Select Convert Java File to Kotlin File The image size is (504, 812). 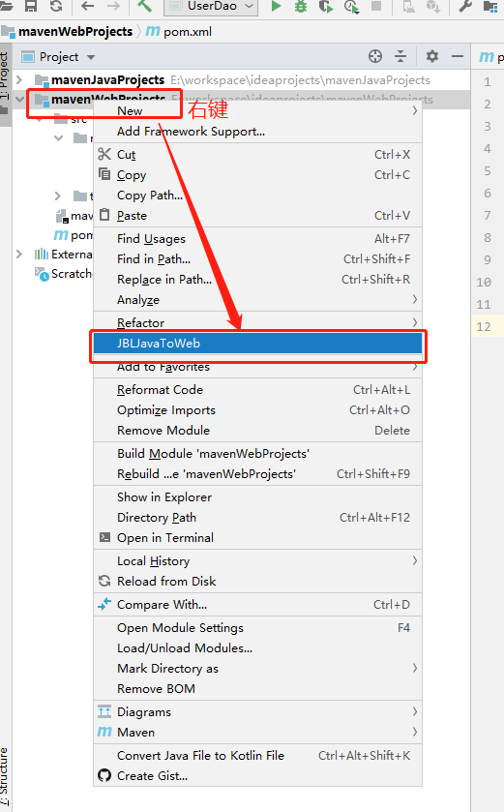257,756
